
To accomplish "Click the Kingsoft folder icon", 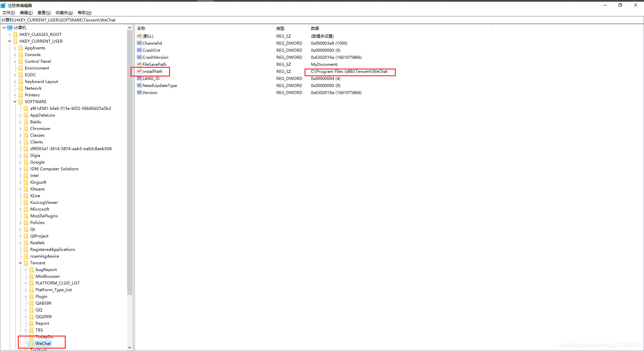I will [26, 182].
